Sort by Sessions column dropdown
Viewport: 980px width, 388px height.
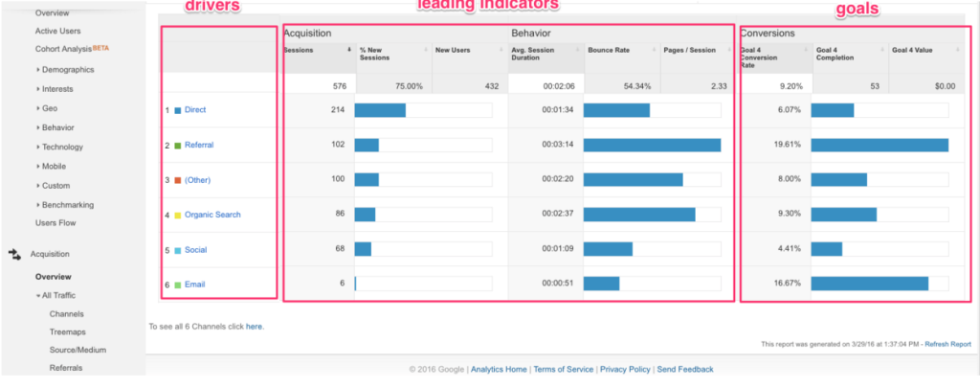coord(349,50)
